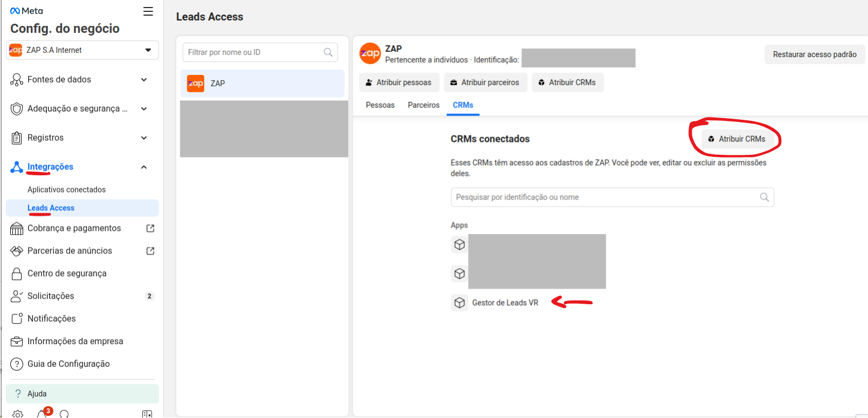Expand Fontes de dados section
The height and width of the screenshot is (418, 868).
point(144,80)
